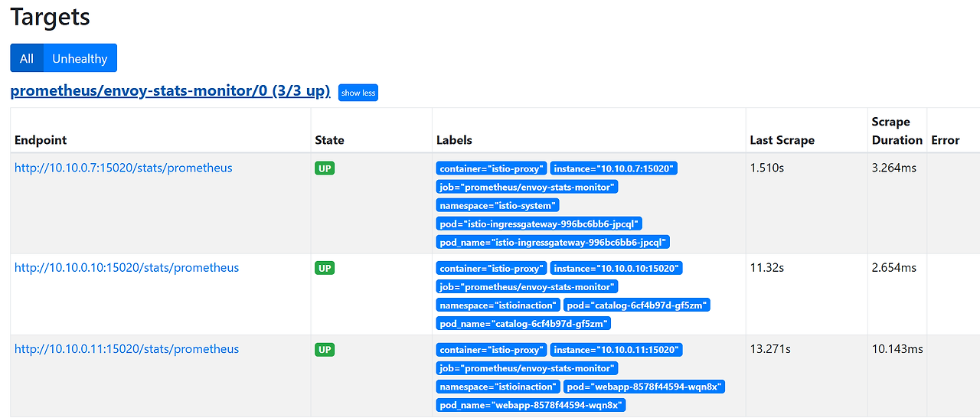Screen dimensions: 980x418
Task: Click the 10.143ms scrape duration value
Action: click(897, 349)
